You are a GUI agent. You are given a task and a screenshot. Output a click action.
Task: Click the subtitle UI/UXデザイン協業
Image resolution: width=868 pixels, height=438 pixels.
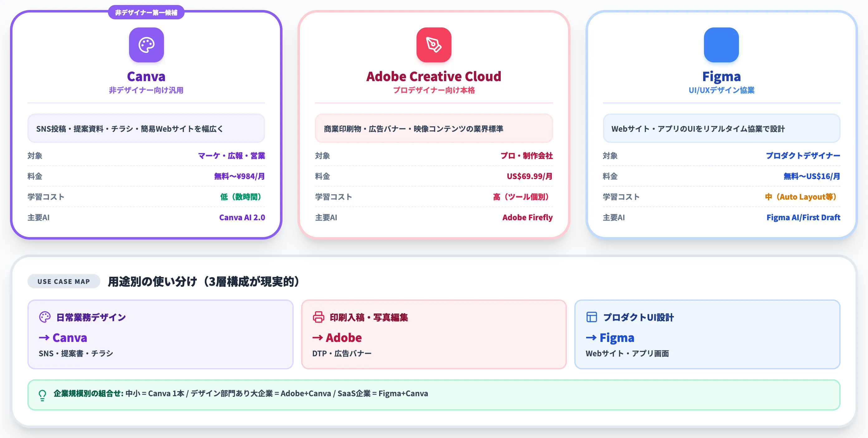click(721, 90)
